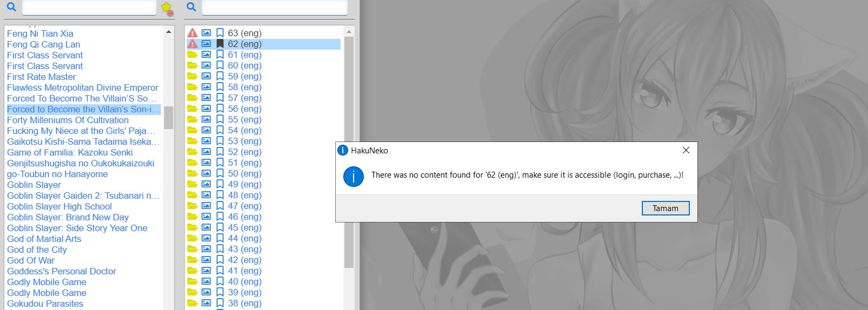The image size is (868, 310).
Task: Click Tamam to dismiss the dialog
Action: [666, 208]
